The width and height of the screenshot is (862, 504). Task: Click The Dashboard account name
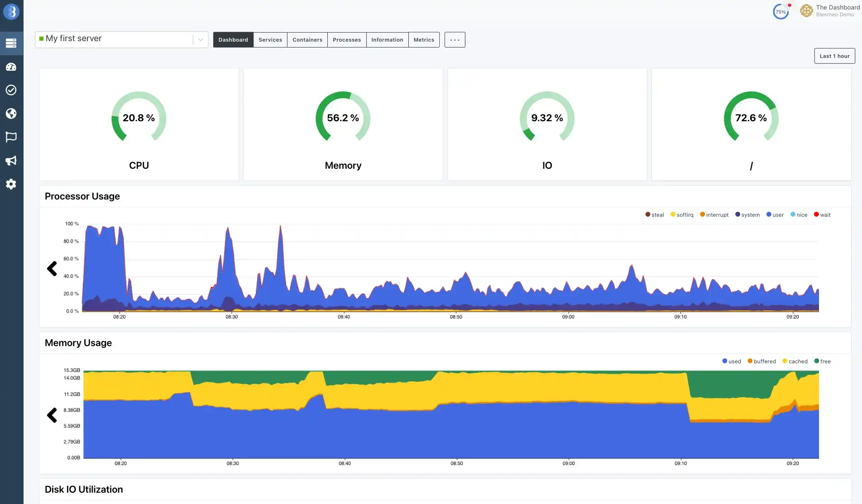pos(838,7)
